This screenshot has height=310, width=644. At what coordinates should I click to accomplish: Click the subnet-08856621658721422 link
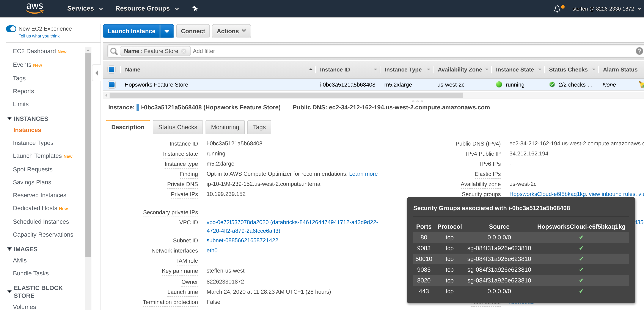pos(242,240)
